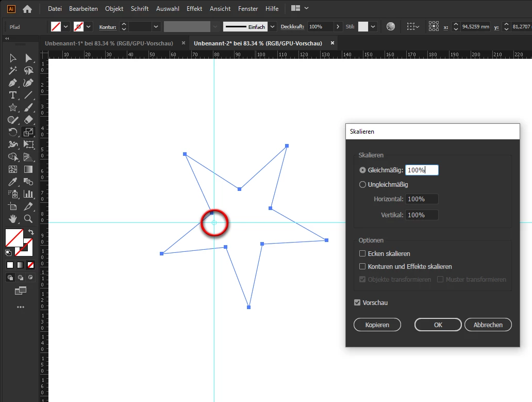
Task: Open the Datei menu
Action: [55, 9]
